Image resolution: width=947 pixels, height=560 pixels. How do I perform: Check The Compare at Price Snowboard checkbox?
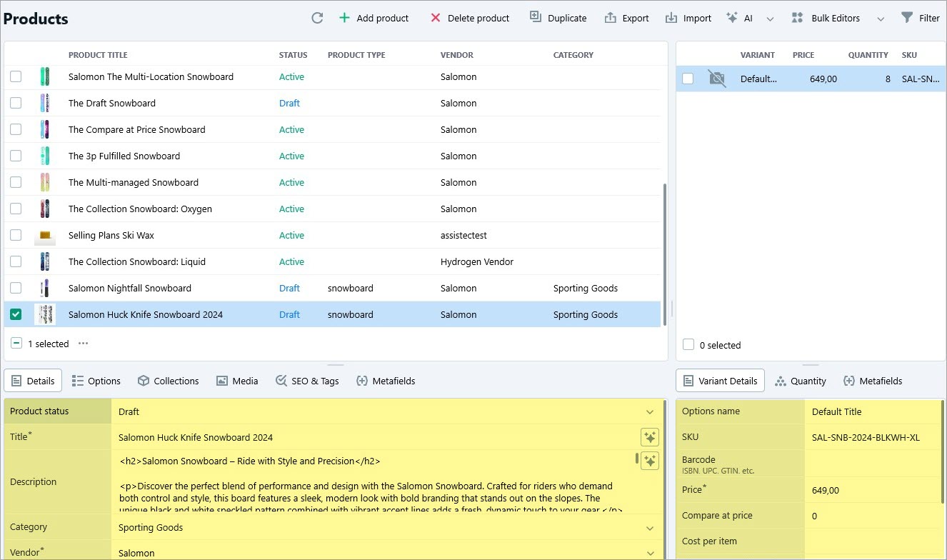16,129
